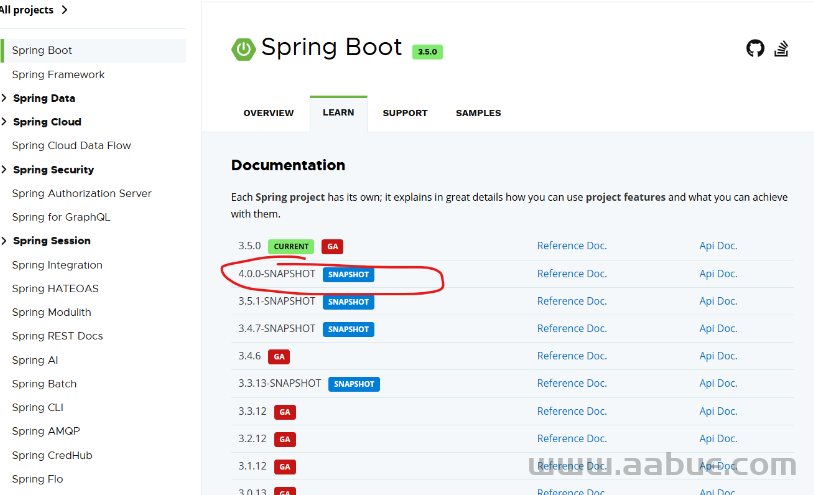Screen dimensions: 814x495
Task: Open the Spring Boot GitHub repository icon
Action: pos(755,48)
